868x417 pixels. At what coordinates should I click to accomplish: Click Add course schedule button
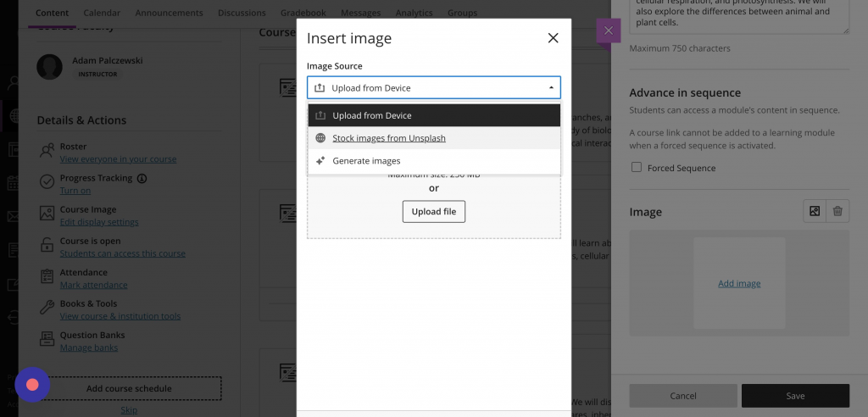tap(129, 389)
